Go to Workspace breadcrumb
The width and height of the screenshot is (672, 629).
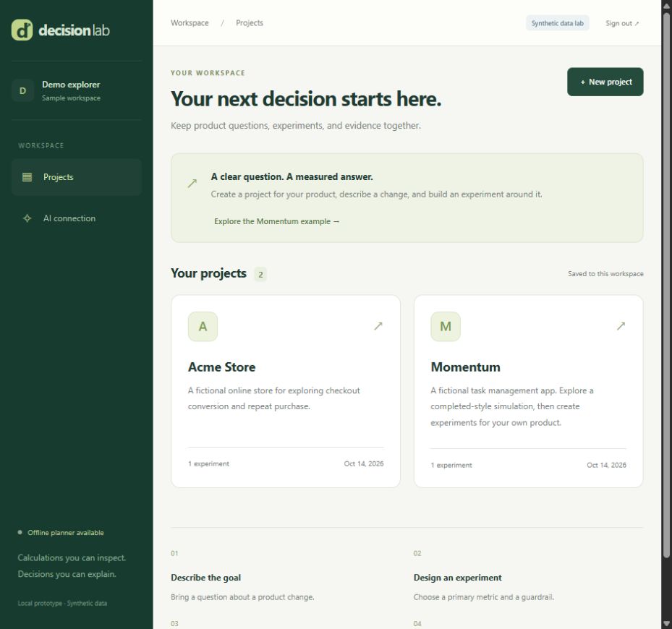[x=190, y=22]
